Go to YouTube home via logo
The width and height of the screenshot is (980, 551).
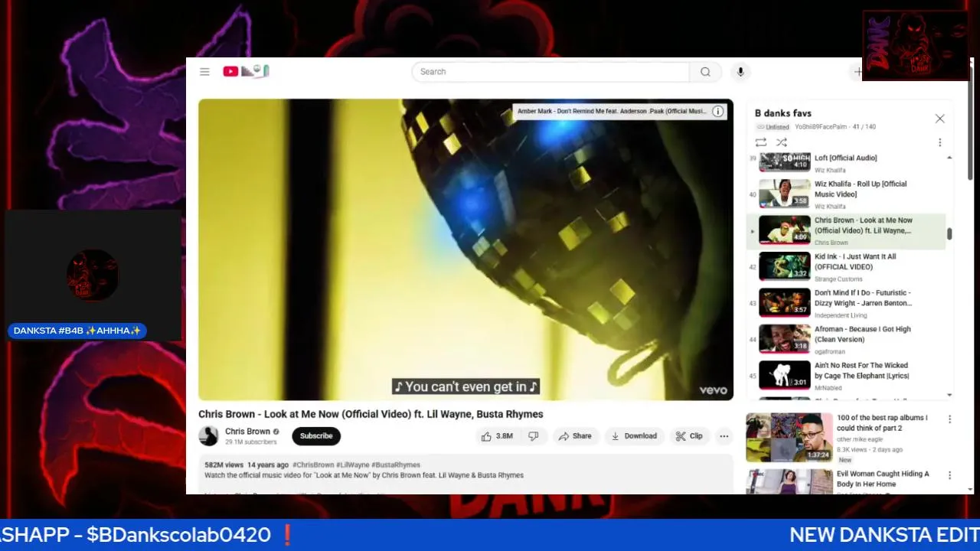246,71
